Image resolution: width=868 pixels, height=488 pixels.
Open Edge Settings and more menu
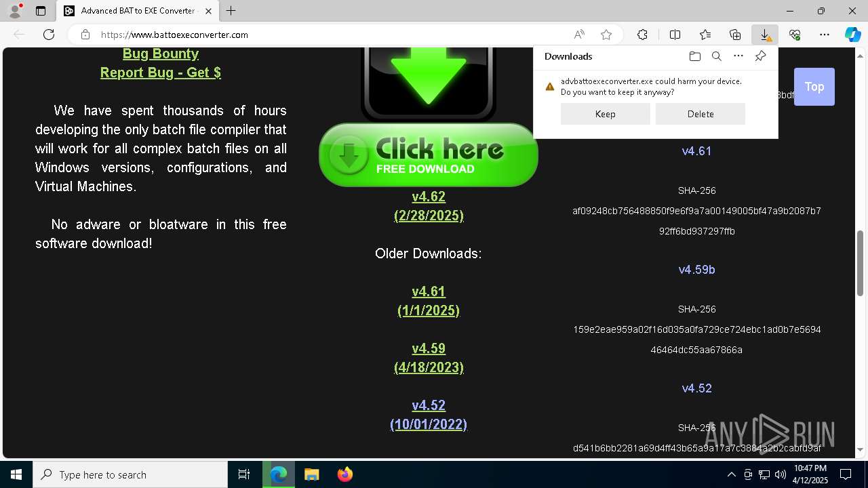point(825,35)
